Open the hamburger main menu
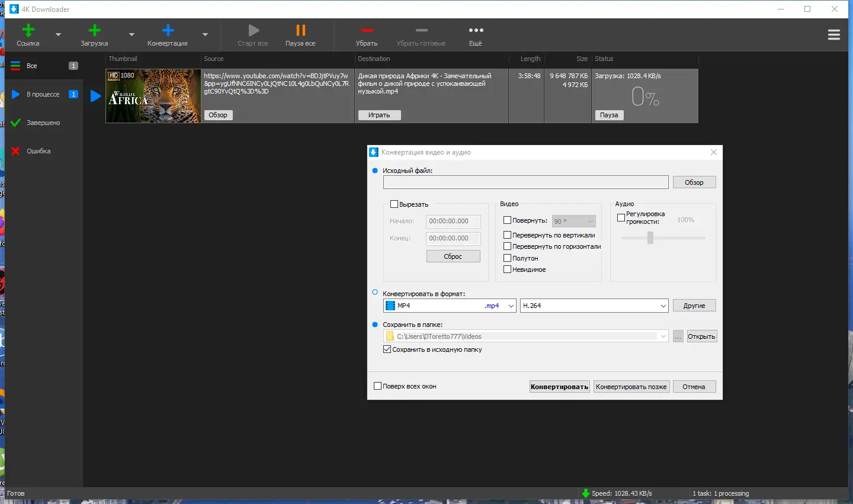 834,35
